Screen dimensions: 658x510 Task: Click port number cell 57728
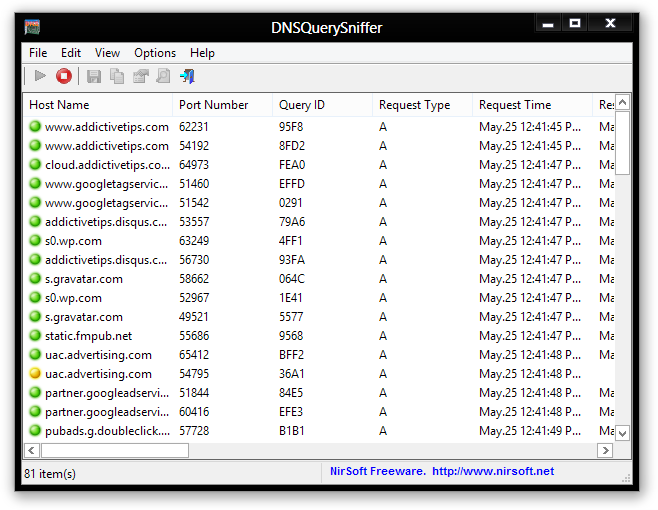point(194,431)
